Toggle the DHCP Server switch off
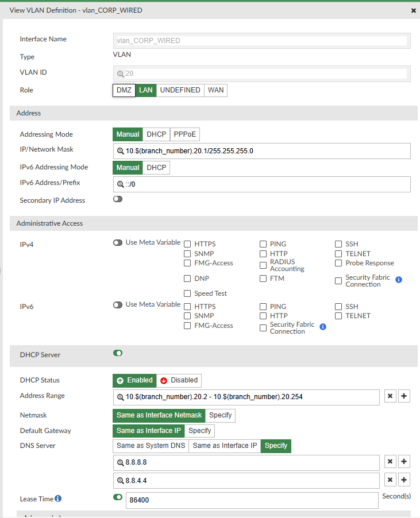The image size is (420, 518). [x=118, y=353]
